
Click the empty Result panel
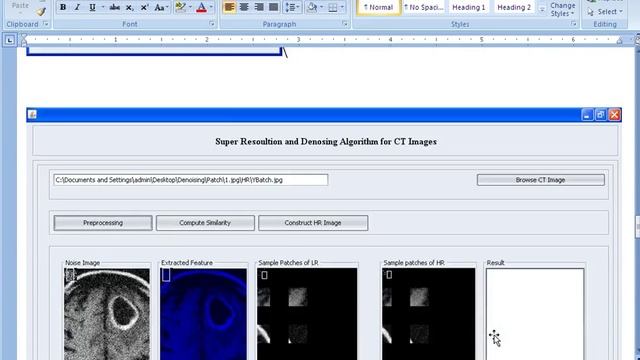[535, 314]
